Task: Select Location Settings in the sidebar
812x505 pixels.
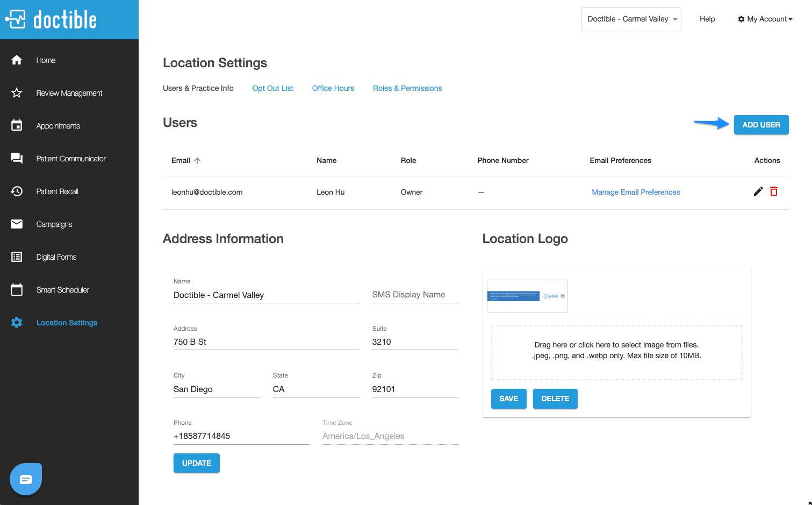Action: tap(67, 323)
